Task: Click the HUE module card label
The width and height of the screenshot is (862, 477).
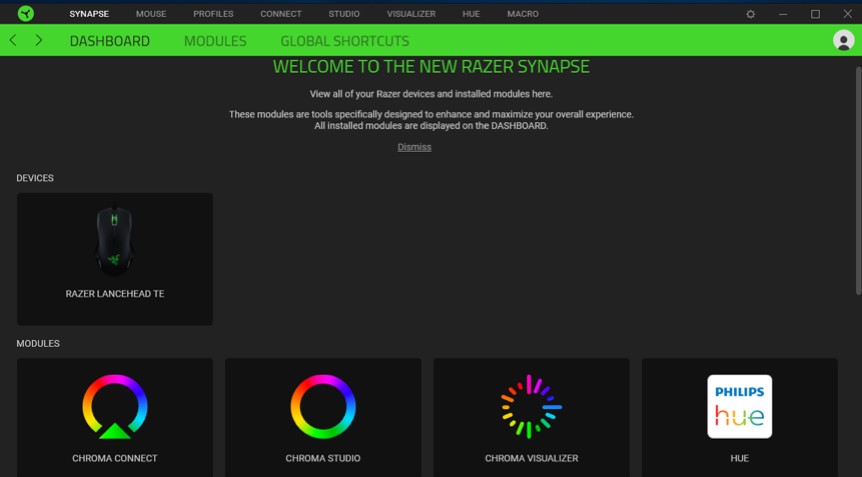Action: point(740,458)
